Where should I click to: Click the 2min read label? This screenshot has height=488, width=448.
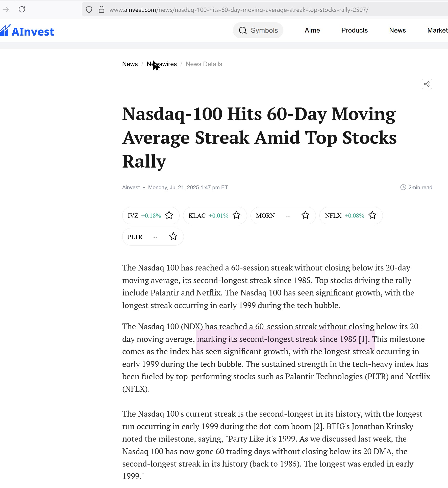(x=420, y=187)
